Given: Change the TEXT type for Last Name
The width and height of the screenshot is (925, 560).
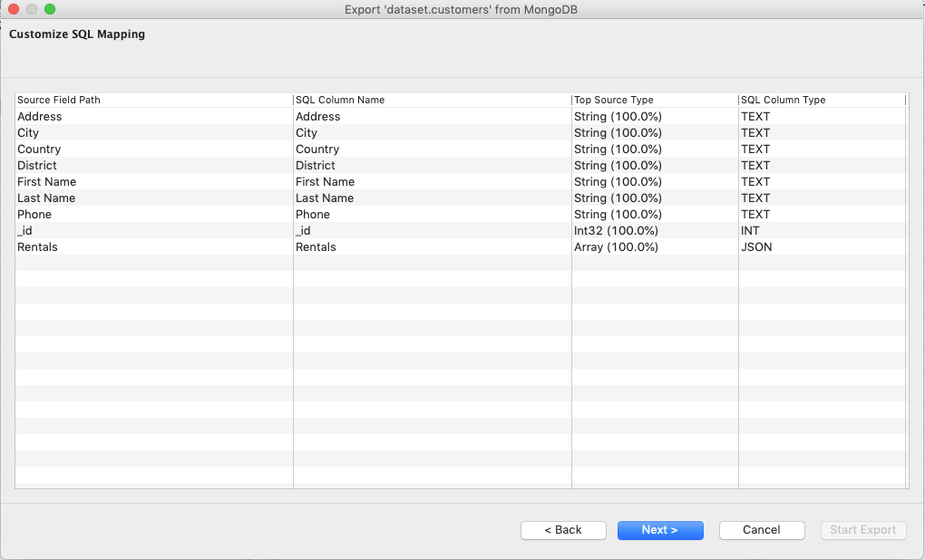Looking at the screenshot, I should [x=822, y=198].
